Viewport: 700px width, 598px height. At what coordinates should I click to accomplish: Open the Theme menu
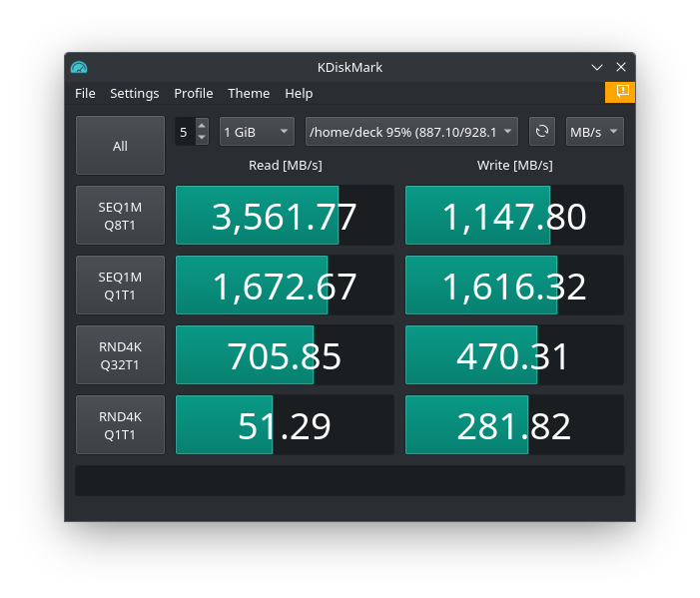pyautogui.click(x=249, y=93)
